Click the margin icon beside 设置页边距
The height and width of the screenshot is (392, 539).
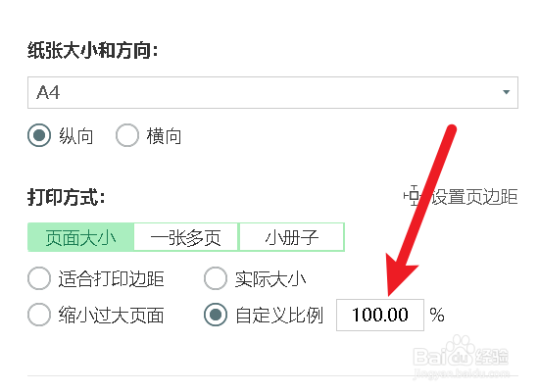pyautogui.click(x=413, y=196)
